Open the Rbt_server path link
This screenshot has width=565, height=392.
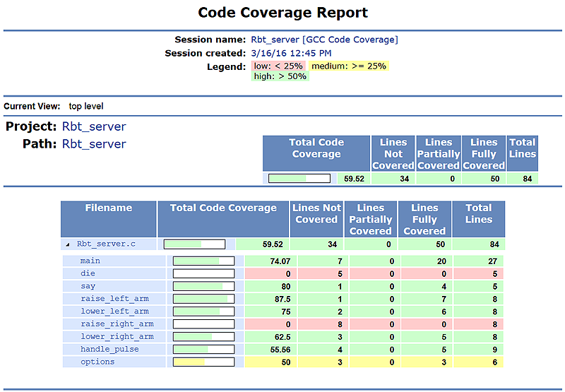(x=94, y=144)
